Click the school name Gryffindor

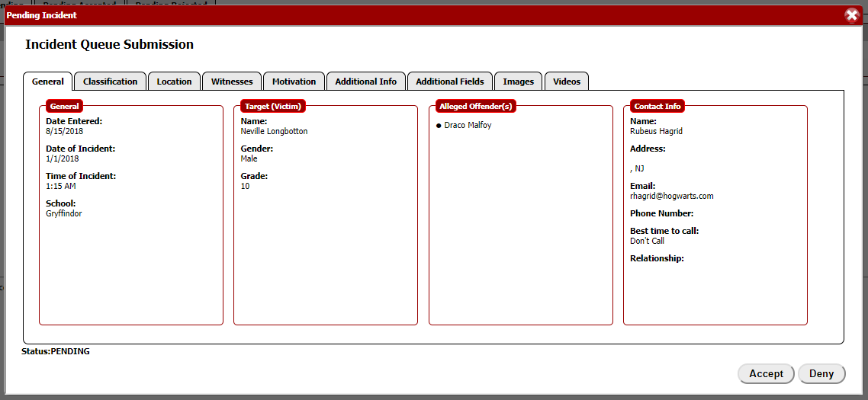coord(63,213)
